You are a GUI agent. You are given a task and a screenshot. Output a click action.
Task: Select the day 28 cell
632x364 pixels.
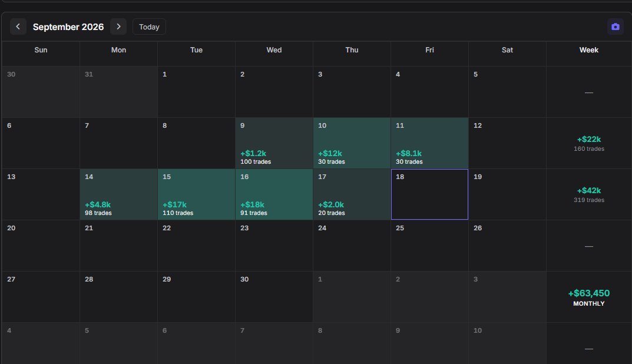pos(118,297)
